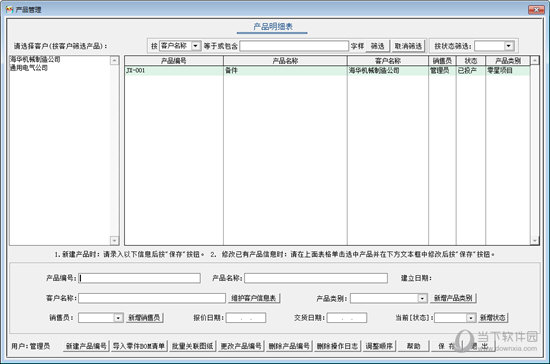Focus the 产品编号 input field

(139, 278)
